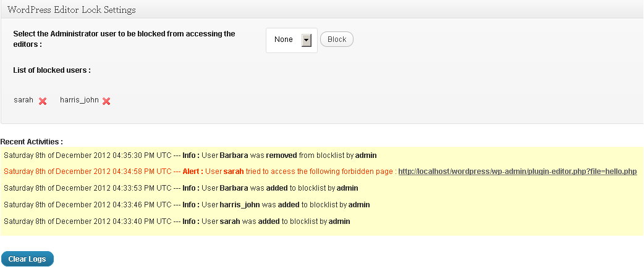The width and height of the screenshot is (644, 269).
Task: Click the List of blocked users label
Action: [52, 70]
